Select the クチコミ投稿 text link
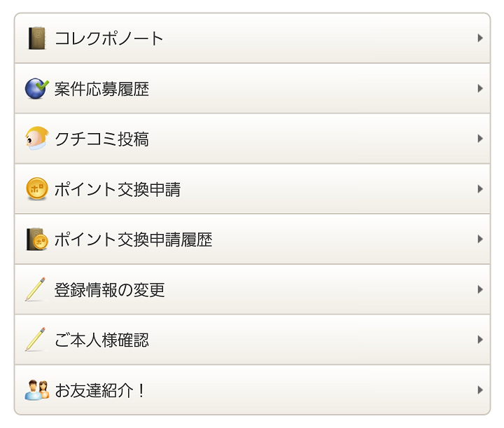 pyautogui.click(x=101, y=139)
